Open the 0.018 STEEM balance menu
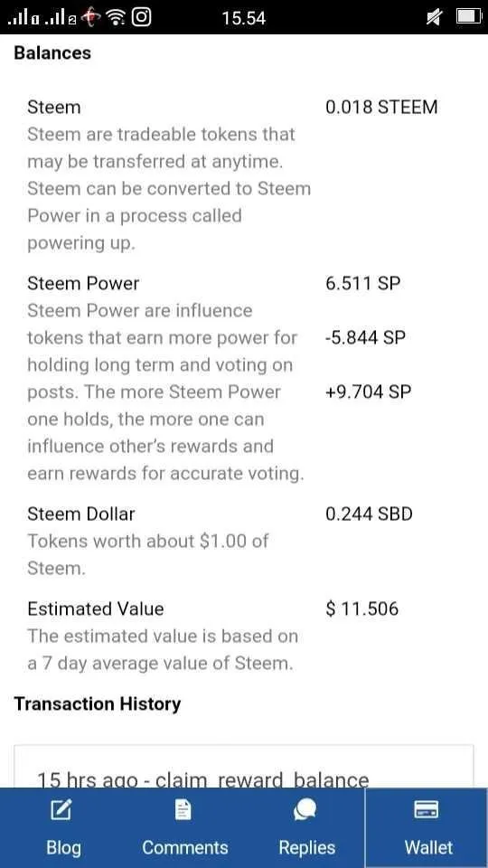This screenshot has height=868, width=488. point(381,107)
